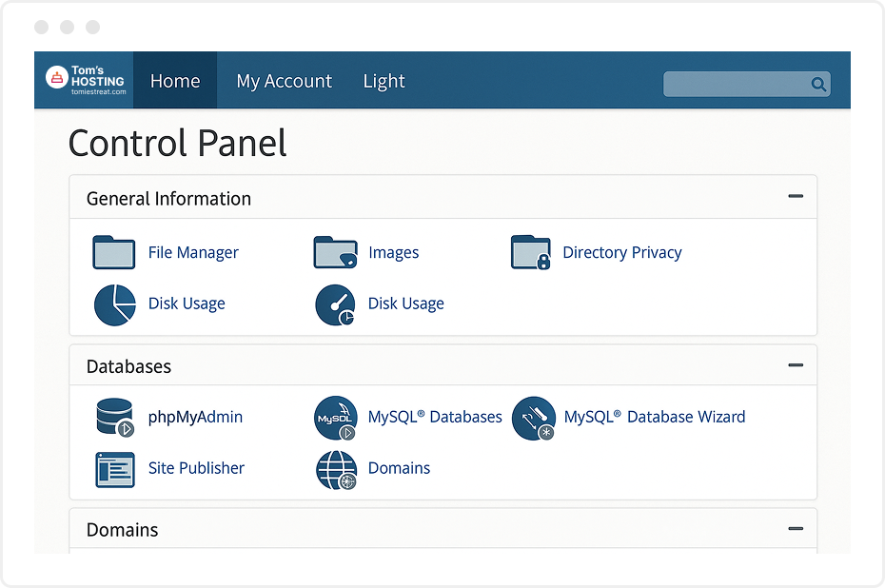Collapse the General Information section
885x588 pixels.
[x=796, y=197]
